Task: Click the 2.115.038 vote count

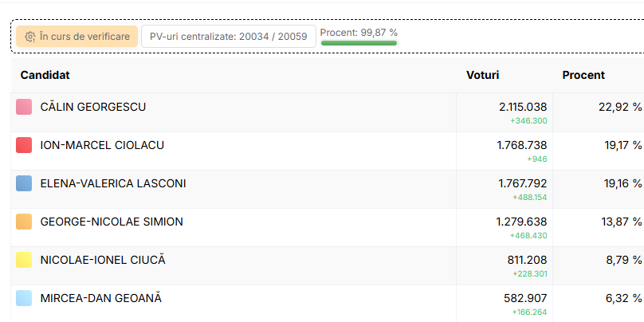Action: (523, 107)
